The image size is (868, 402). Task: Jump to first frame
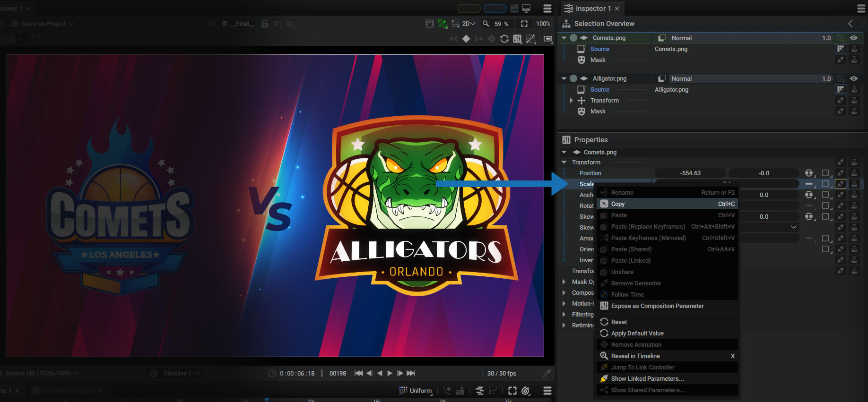tap(359, 373)
